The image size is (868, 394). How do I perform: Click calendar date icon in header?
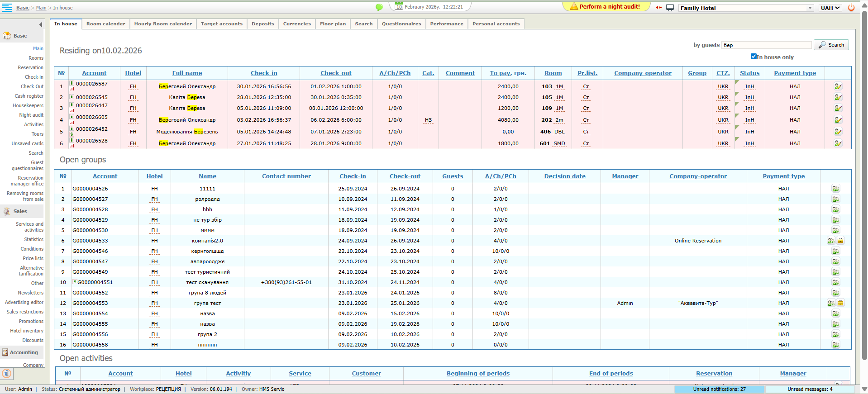[399, 6]
